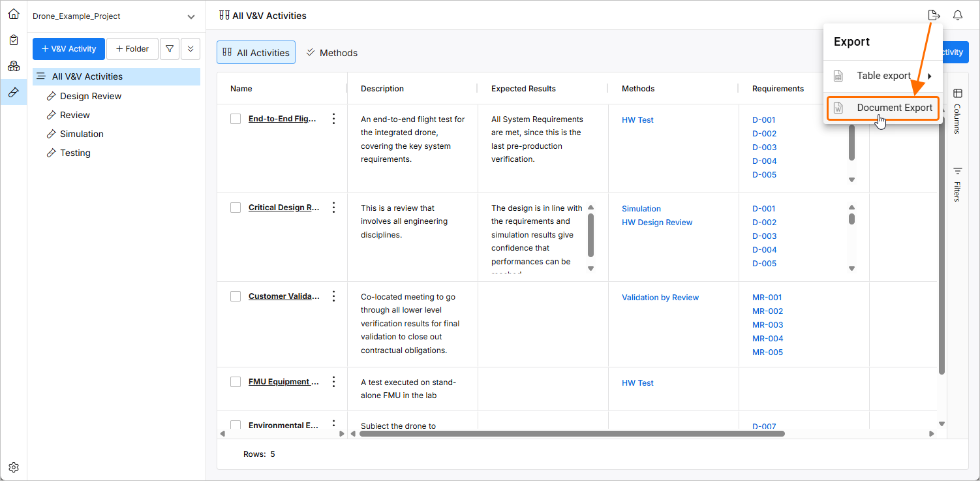Screen dimensions: 980x481
Task: Tick the Customer Validation row checkbox
Action: click(x=236, y=296)
